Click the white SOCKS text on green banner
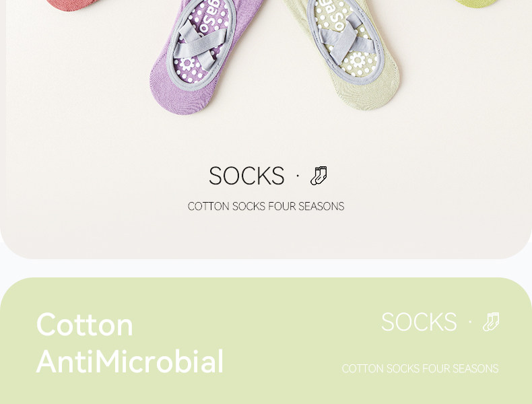 pyautogui.click(x=419, y=322)
